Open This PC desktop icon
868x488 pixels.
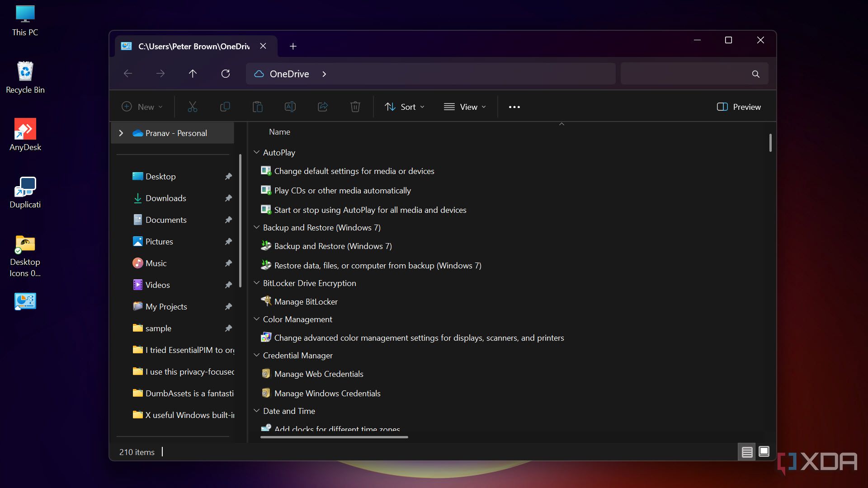point(25,21)
